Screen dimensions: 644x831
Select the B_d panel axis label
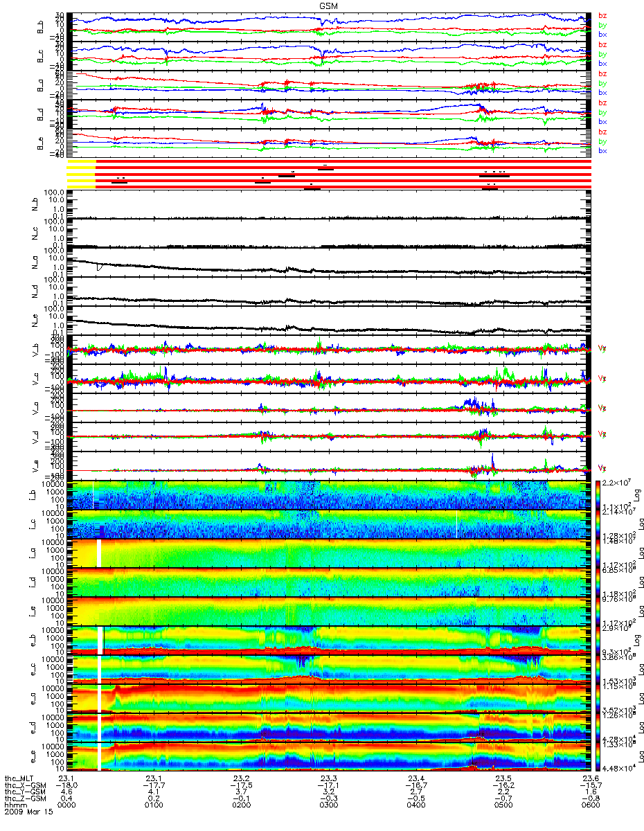click(40, 113)
